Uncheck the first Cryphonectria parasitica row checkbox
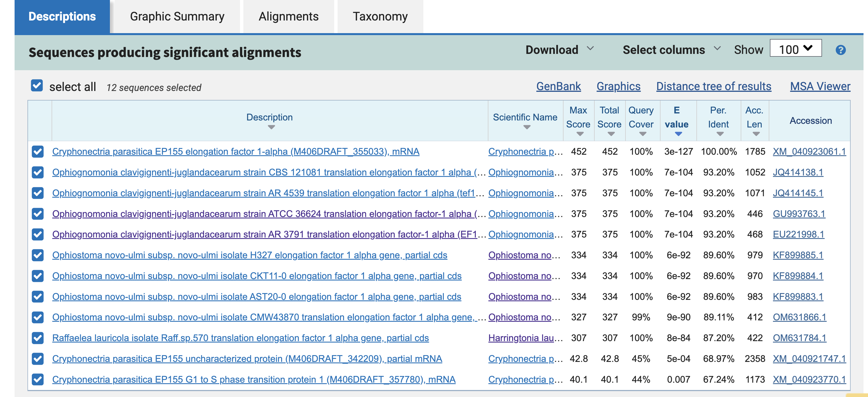This screenshot has height=397, width=868. 38,152
